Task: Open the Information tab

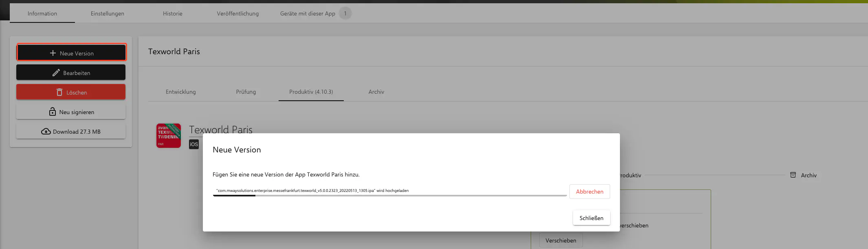Action: click(42, 13)
